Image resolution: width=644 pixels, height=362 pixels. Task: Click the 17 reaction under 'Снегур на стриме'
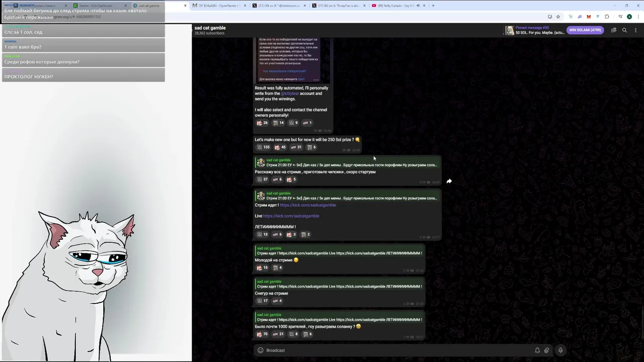262,301
